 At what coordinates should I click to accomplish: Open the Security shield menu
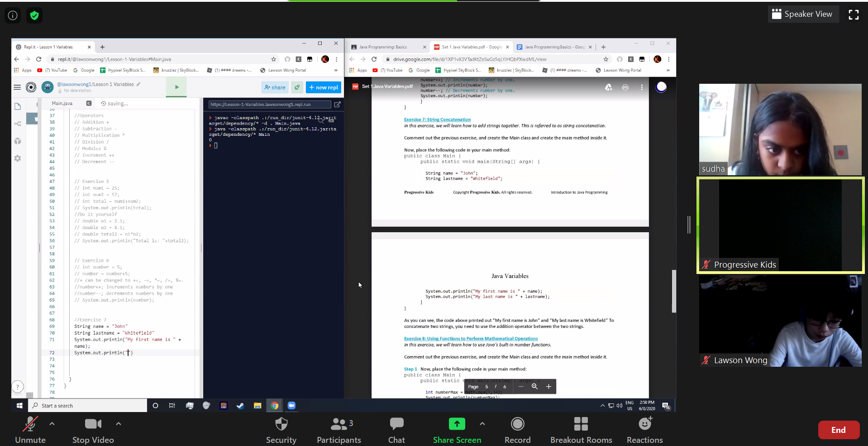click(x=281, y=431)
